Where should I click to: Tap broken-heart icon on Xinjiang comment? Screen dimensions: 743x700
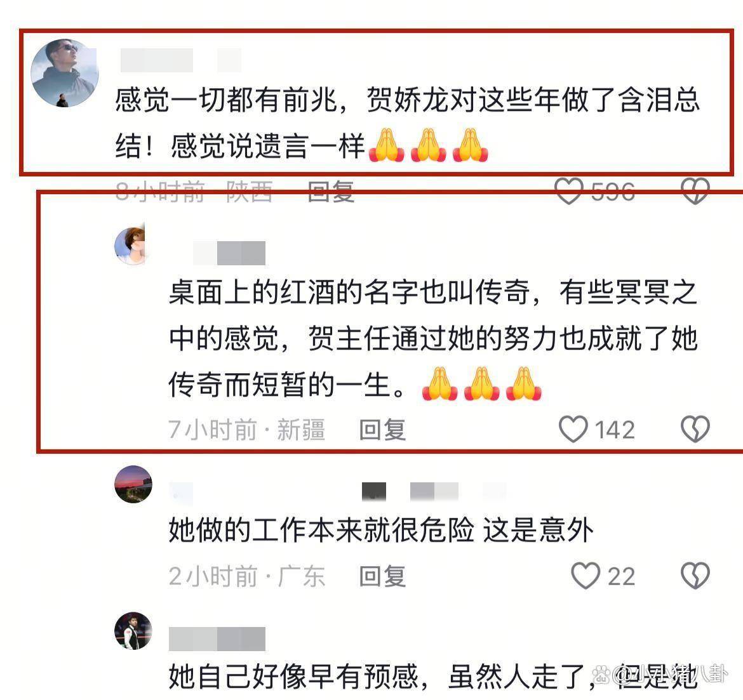[695, 429]
